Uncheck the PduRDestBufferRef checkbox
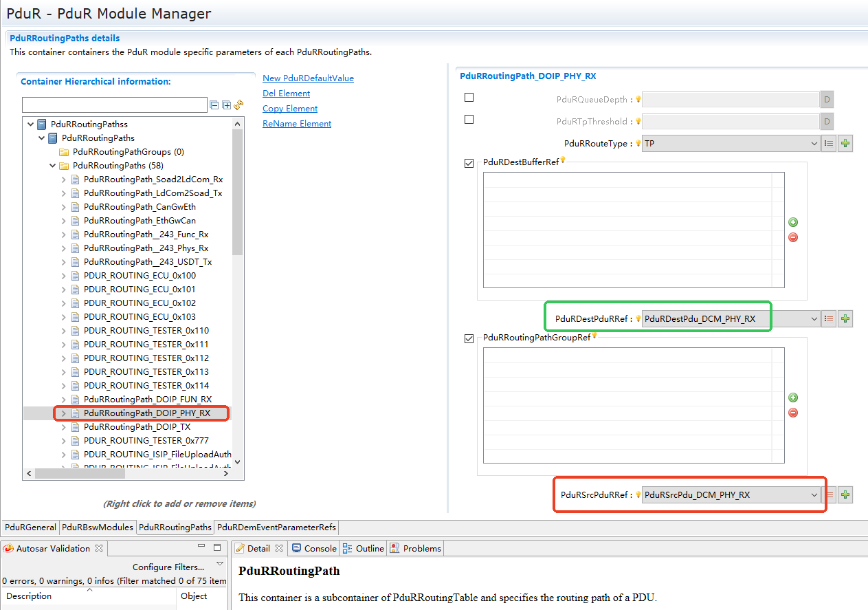This screenshot has width=868, height=610. coord(469,163)
